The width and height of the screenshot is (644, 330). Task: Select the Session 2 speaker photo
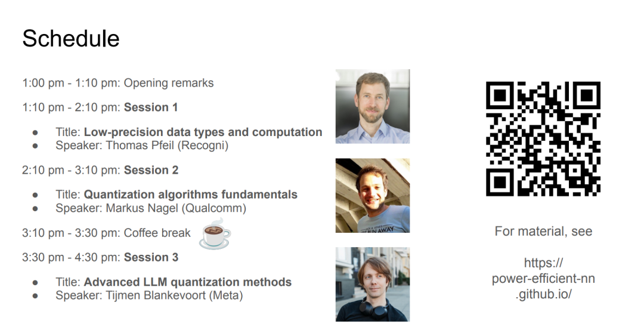coord(373,196)
